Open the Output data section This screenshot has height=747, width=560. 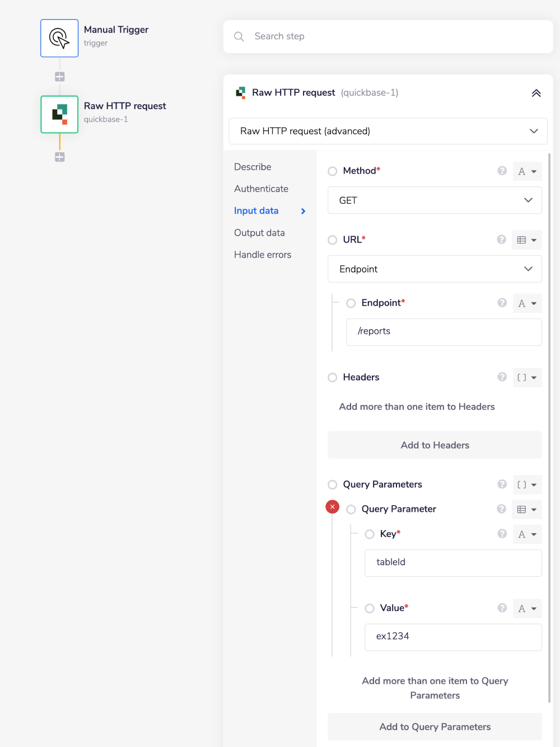coord(259,232)
